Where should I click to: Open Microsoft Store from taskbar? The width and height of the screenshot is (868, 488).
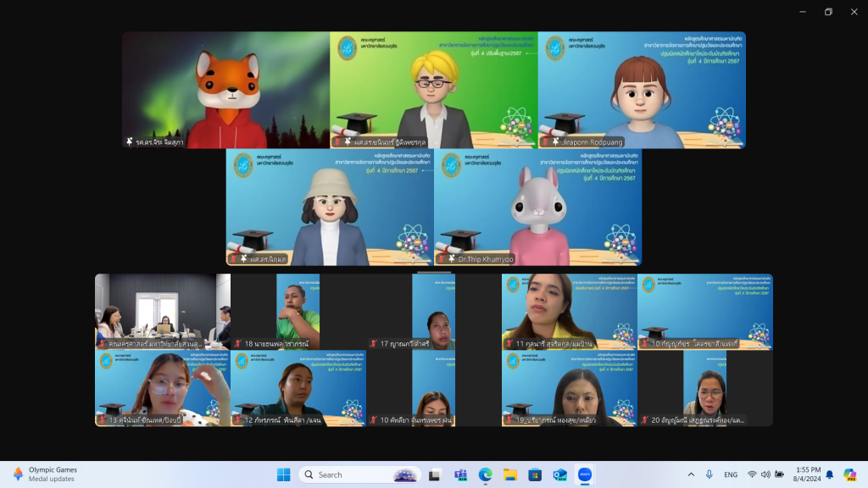pyautogui.click(x=535, y=474)
